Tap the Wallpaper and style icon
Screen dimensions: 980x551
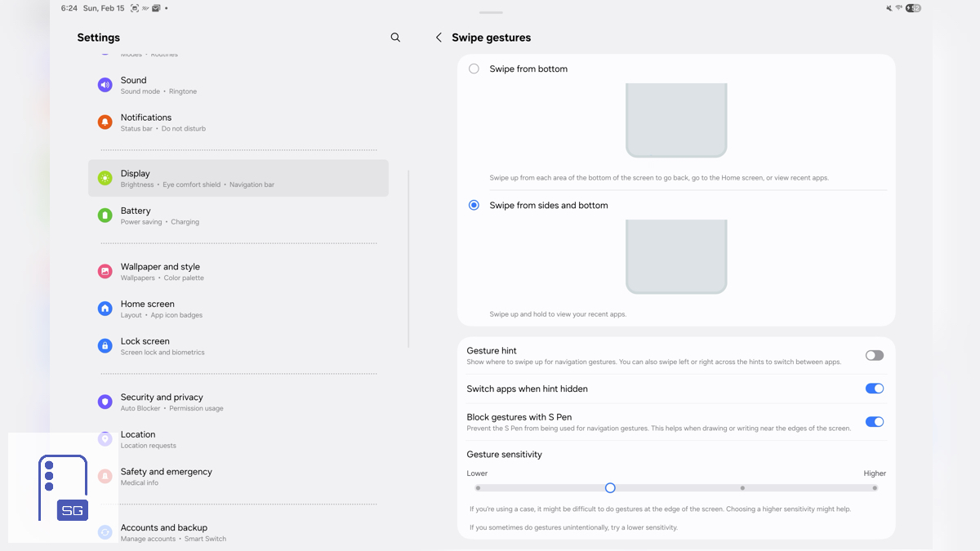105,271
